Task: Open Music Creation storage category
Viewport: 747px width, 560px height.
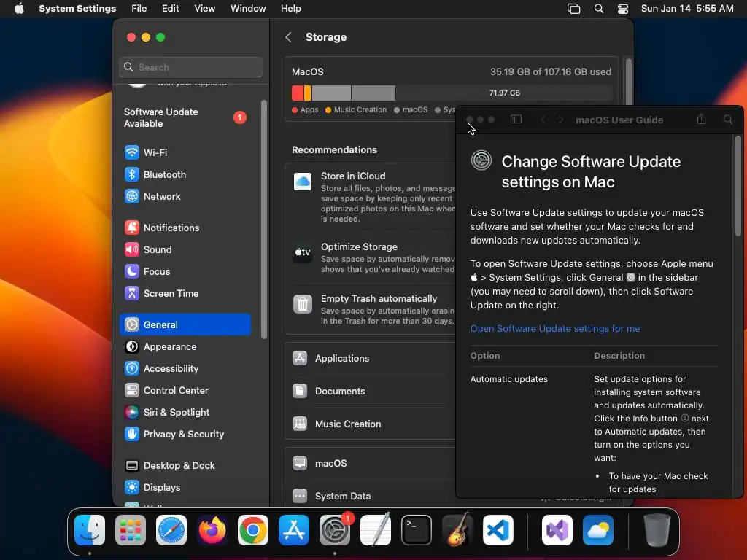Action: point(371,424)
